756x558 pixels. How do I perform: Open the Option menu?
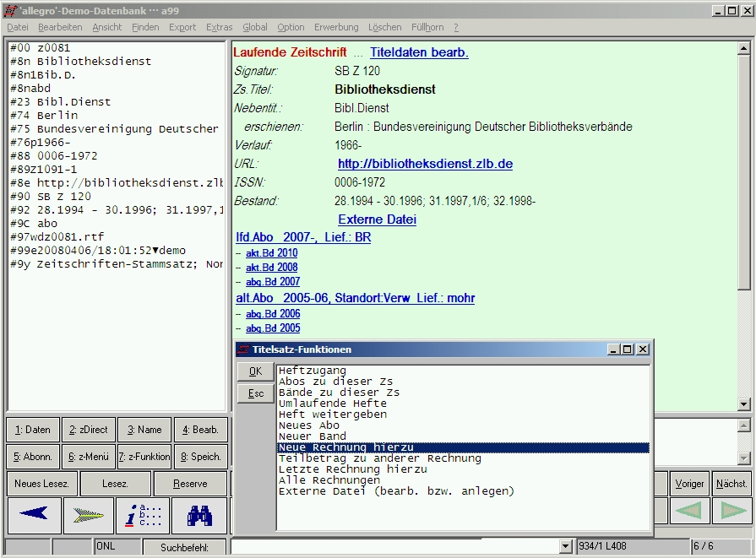tap(291, 28)
